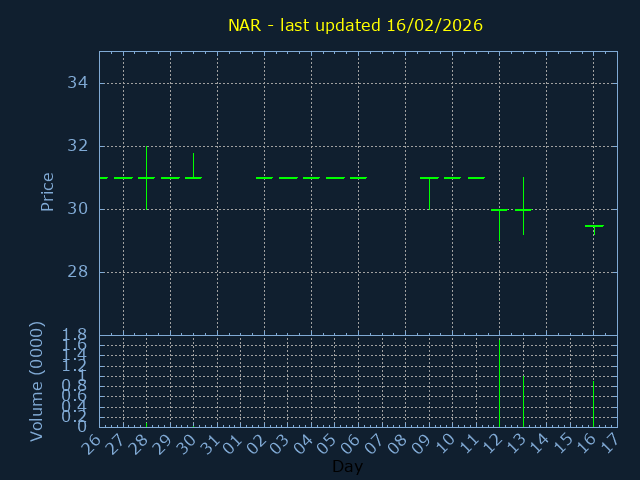Select the 32 price tick label
The image size is (640, 480).
tap(78, 146)
